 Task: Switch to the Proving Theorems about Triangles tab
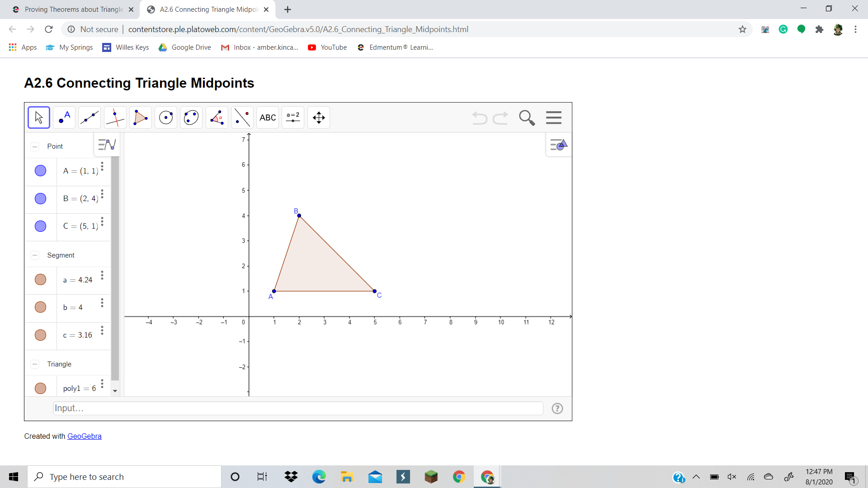click(72, 9)
